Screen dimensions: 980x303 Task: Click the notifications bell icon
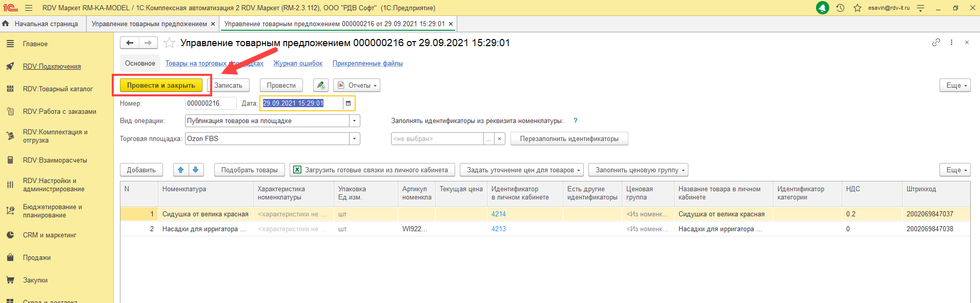(x=822, y=8)
